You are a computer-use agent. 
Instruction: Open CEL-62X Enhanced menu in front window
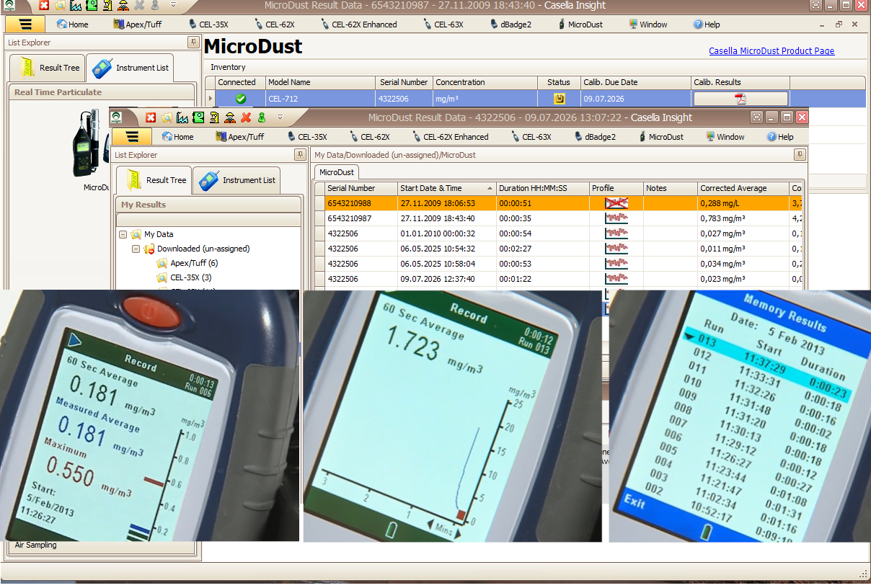450,137
